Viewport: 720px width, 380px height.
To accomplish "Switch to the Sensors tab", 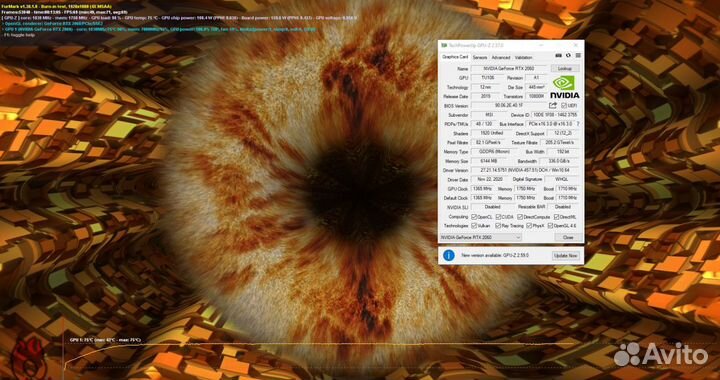I will [480, 57].
